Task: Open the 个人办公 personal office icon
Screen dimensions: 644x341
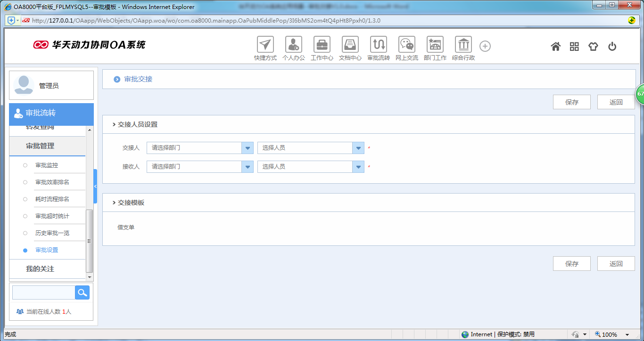Action: [x=294, y=45]
